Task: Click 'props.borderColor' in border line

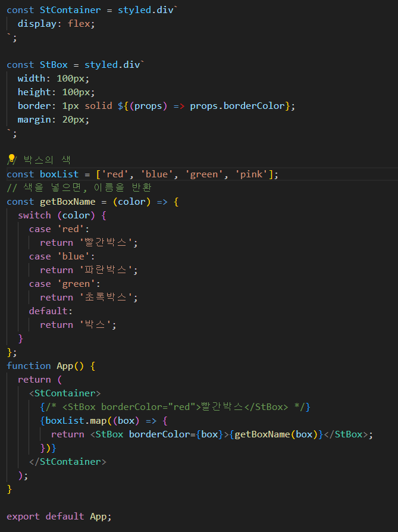Action: pyautogui.click(x=237, y=106)
